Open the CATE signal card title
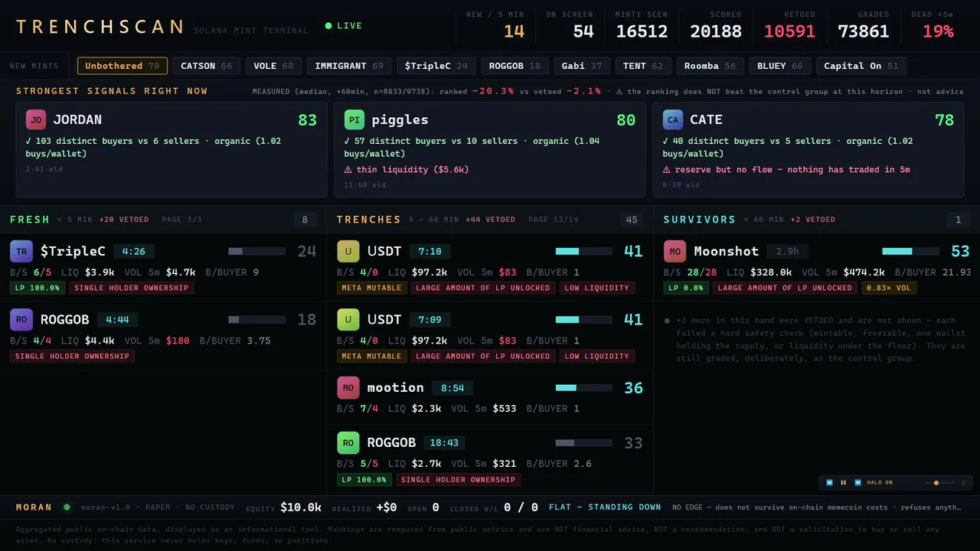The width and height of the screenshot is (980, 551). pos(706,120)
